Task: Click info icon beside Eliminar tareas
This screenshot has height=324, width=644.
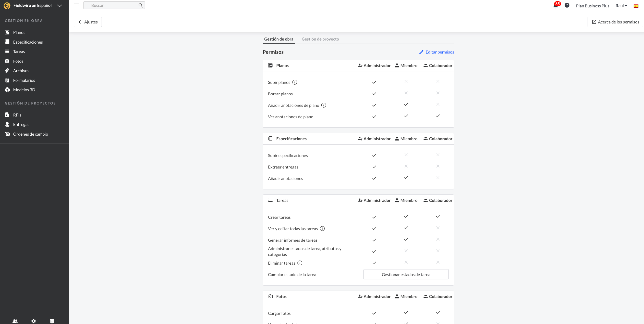Action: [x=300, y=263]
